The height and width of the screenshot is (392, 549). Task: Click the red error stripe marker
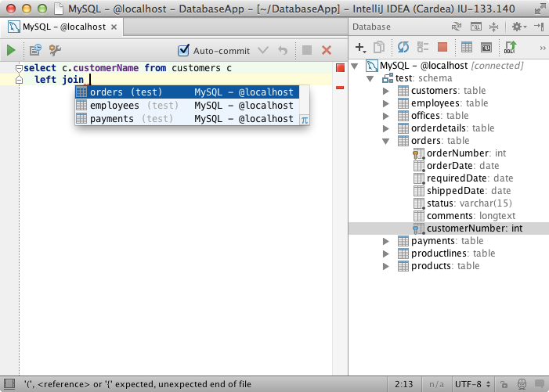tap(340, 88)
